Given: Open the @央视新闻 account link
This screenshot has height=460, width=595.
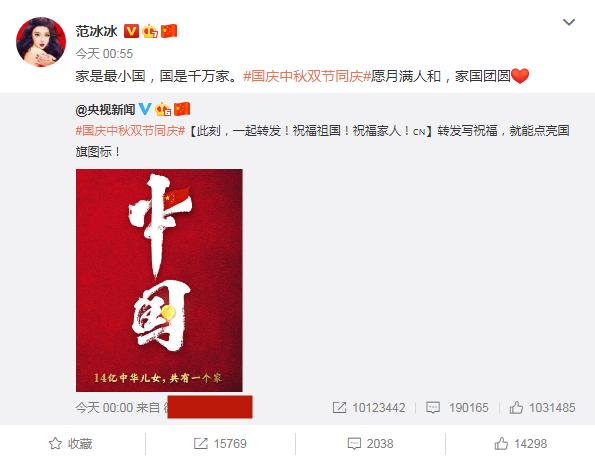Looking at the screenshot, I should tap(105, 110).
